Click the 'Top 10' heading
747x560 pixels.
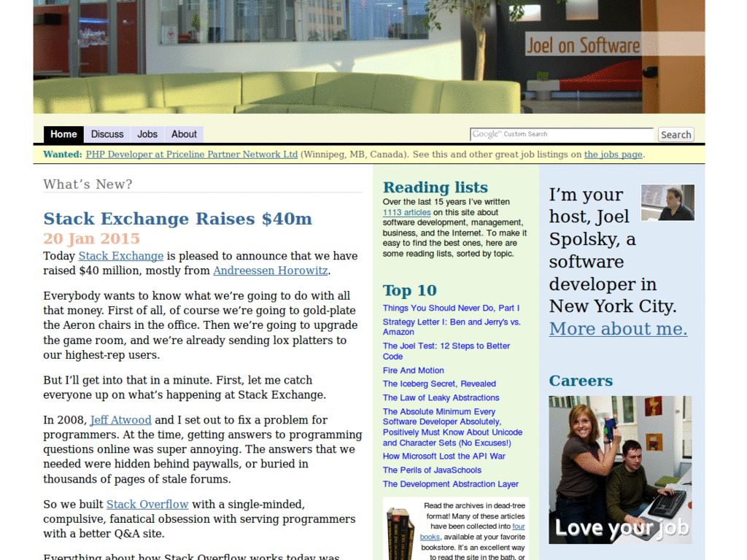coord(410,290)
